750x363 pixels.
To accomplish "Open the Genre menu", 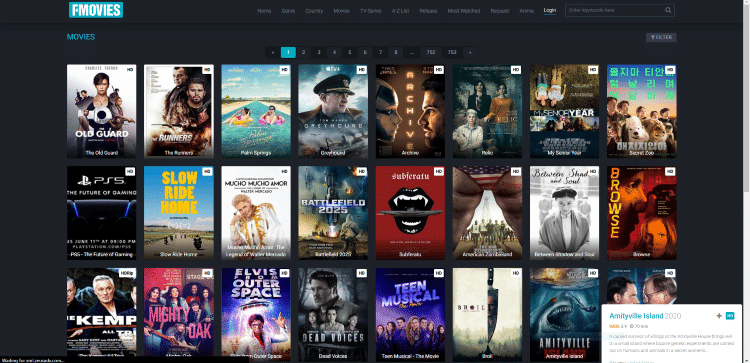I will (288, 11).
